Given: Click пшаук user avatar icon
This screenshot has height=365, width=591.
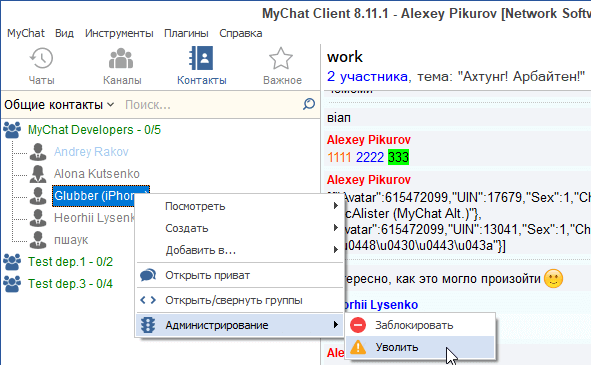Looking at the screenshot, I should tap(38, 239).
